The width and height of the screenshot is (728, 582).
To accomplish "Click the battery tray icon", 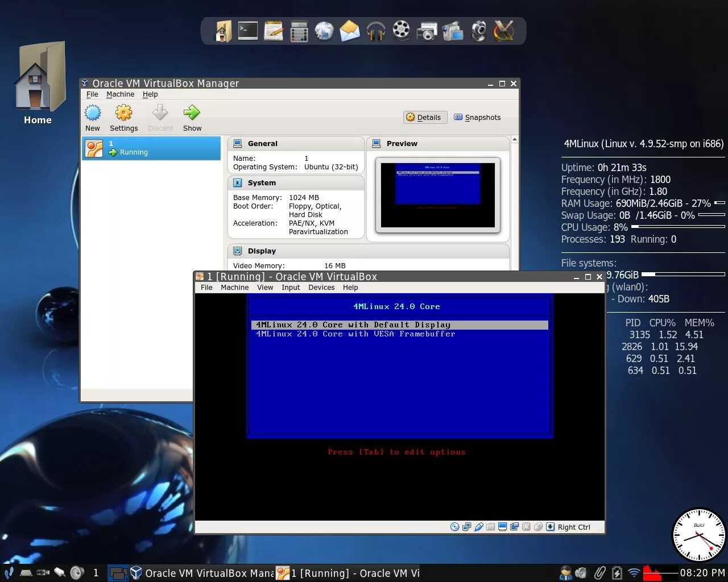I will click(x=617, y=573).
